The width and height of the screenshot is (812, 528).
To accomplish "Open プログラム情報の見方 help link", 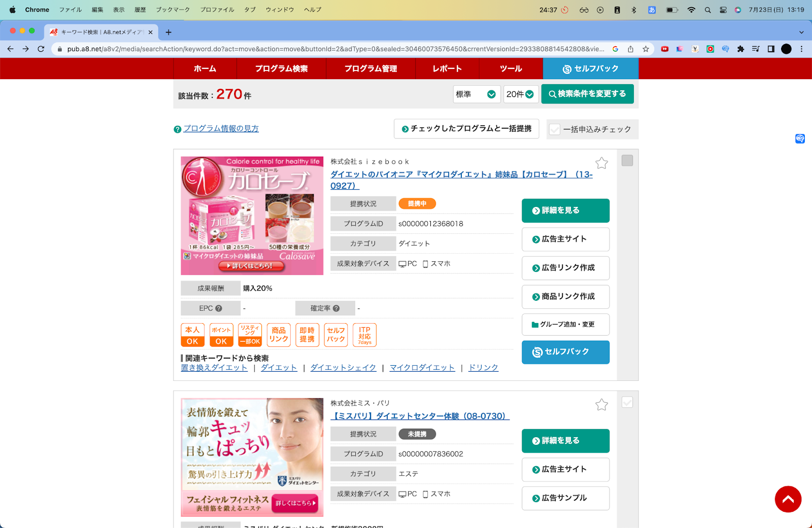I will [221, 129].
